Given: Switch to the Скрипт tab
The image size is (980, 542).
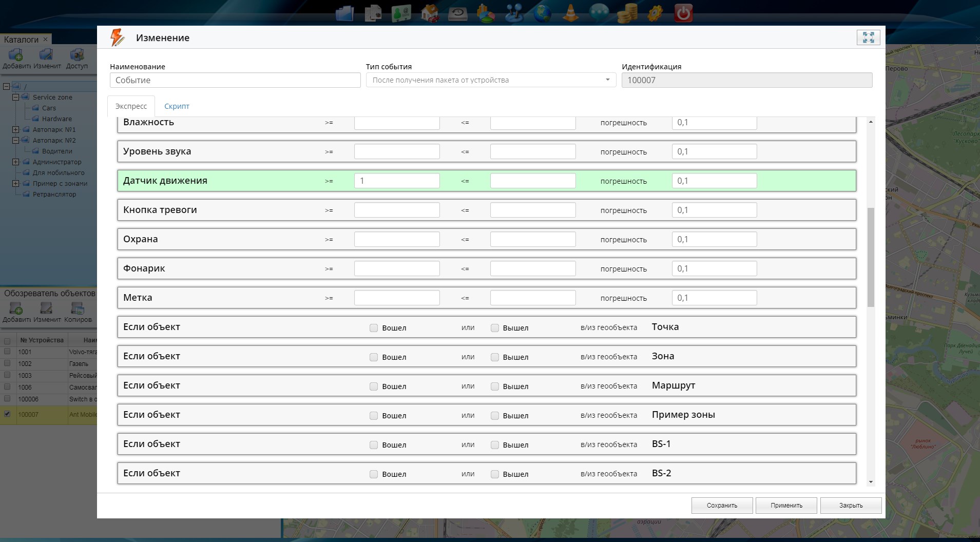Looking at the screenshot, I should (x=177, y=106).
